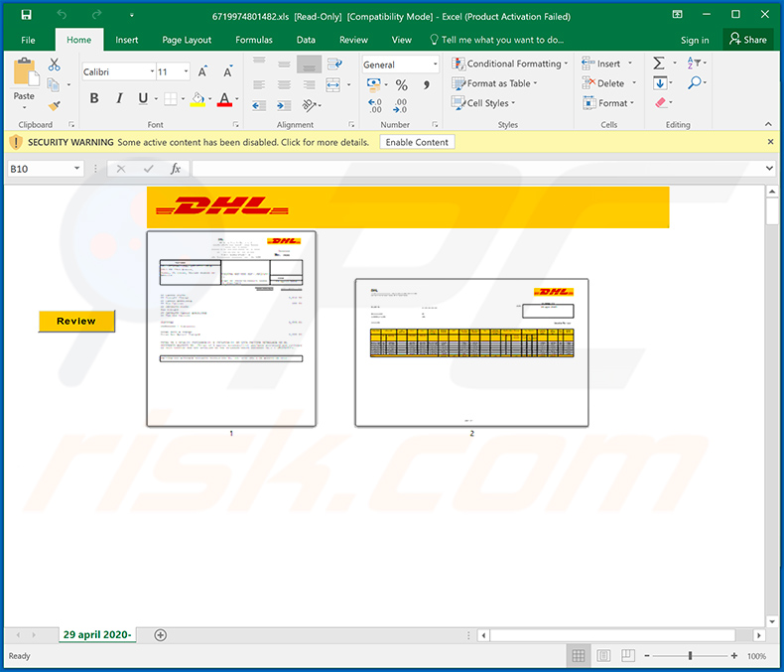The height and width of the screenshot is (672, 784).
Task: Click Enable Content button
Action: tap(417, 142)
